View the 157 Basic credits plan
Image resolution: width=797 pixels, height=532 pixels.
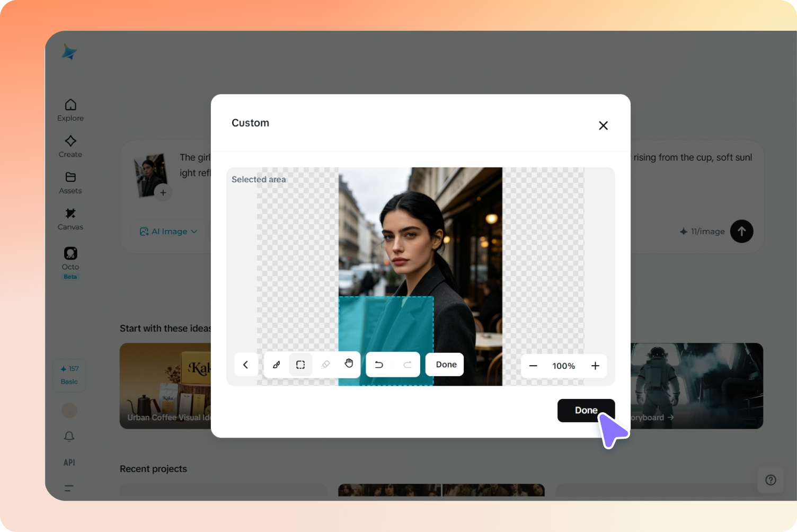tap(69, 375)
